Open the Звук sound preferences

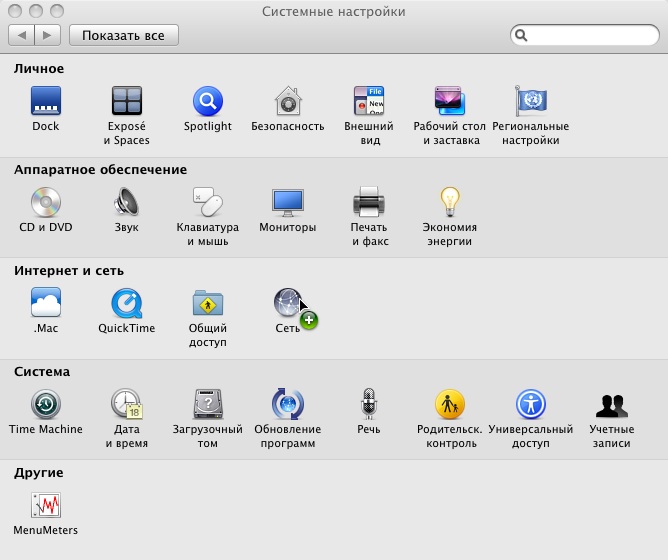[x=127, y=202]
